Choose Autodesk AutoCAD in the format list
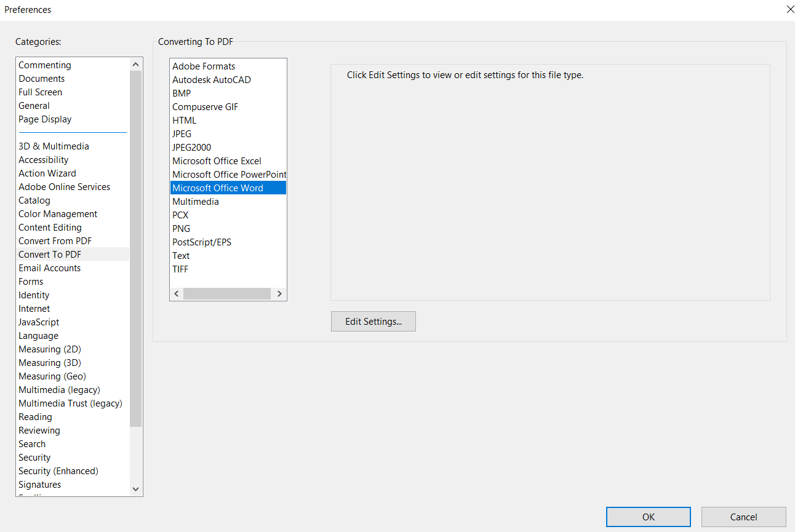The height and width of the screenshot is (532, 795). tap(211, 79)
